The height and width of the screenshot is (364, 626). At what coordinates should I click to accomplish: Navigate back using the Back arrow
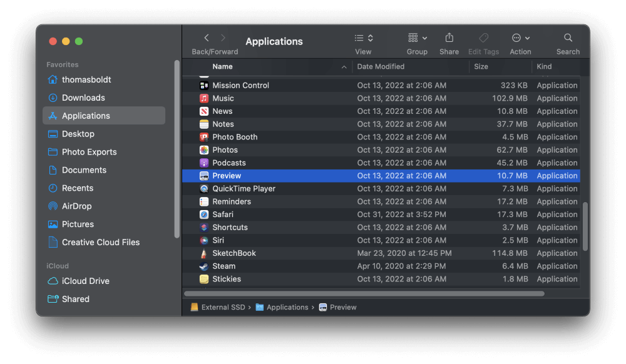click(207, 38)
